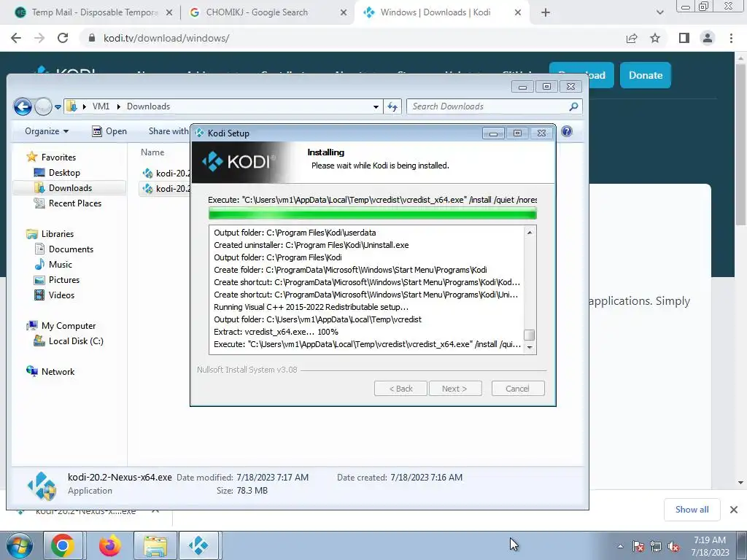Click Chrome back navigation arrow
Image resolution: width=747 pixels, height=560 pixels.
(16, 38)
